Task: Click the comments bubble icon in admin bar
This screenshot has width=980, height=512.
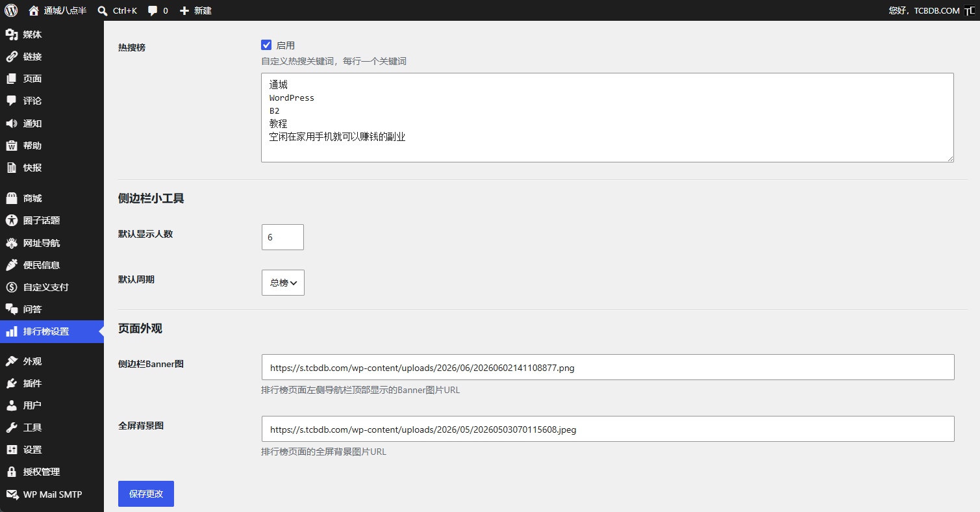Action: pos(153,11)
